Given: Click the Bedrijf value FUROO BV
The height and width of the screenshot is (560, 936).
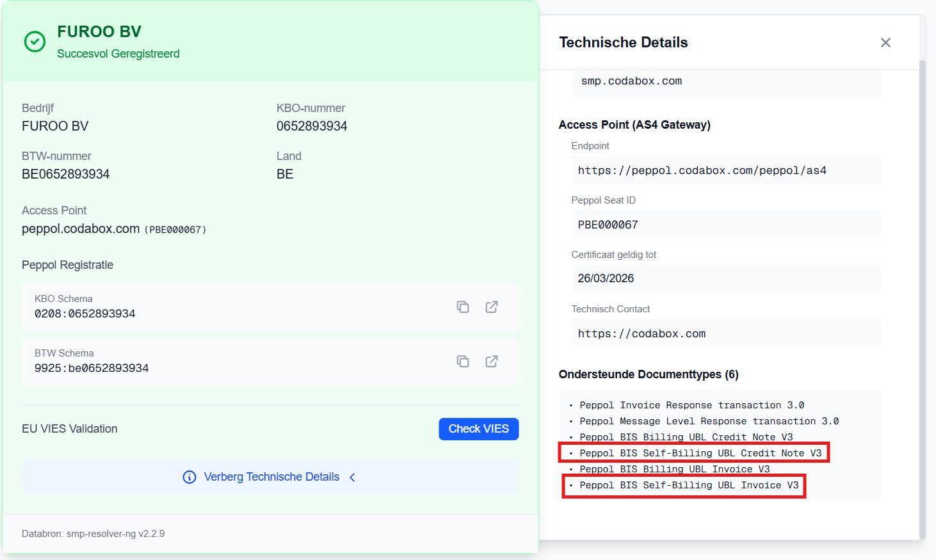Looking at the screenshot, I should 55,126.
